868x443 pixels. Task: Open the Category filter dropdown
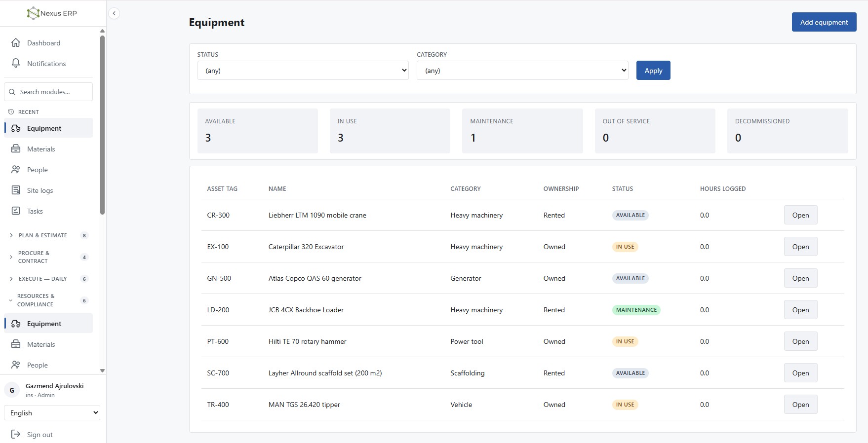point(522,71)
